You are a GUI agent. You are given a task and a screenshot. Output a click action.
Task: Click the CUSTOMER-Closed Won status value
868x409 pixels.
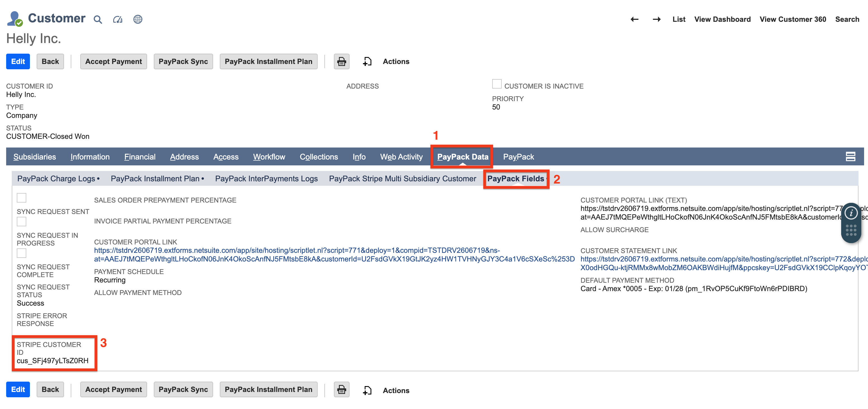(48, 136)
